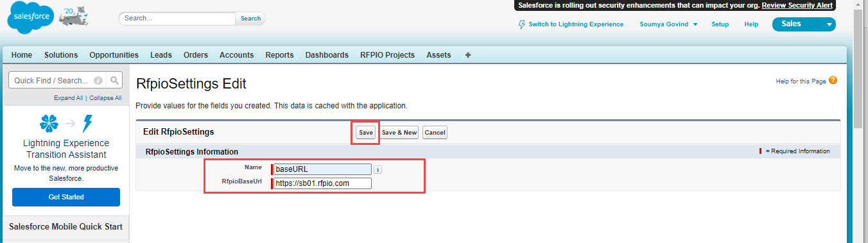The image size is (868, 243).
Task: Click the info icon beside Name field
Action: [x=378, y=169]
